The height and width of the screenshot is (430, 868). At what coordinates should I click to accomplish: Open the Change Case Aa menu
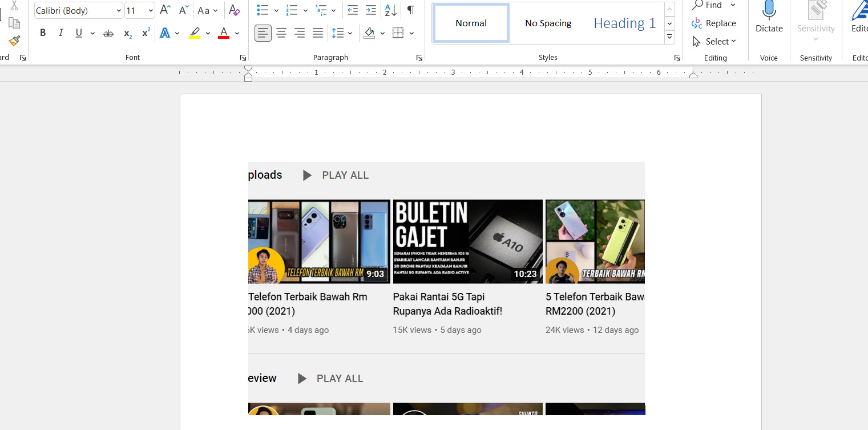[207, 10]
